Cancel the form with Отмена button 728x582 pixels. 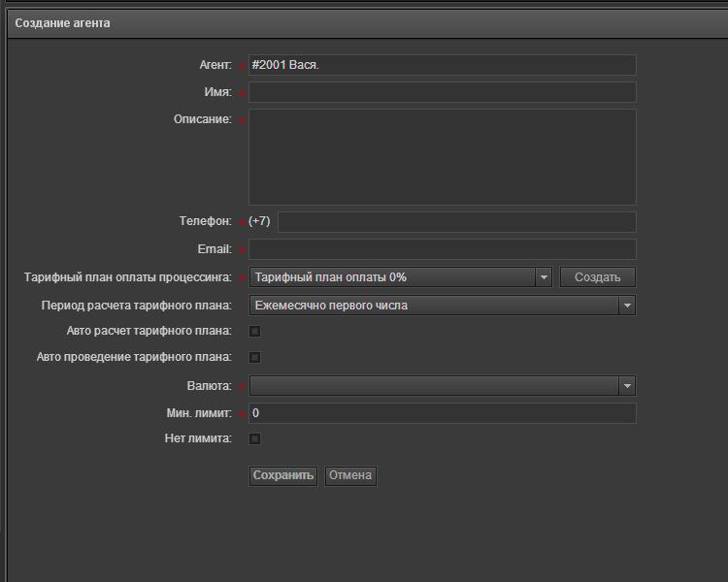350,475
